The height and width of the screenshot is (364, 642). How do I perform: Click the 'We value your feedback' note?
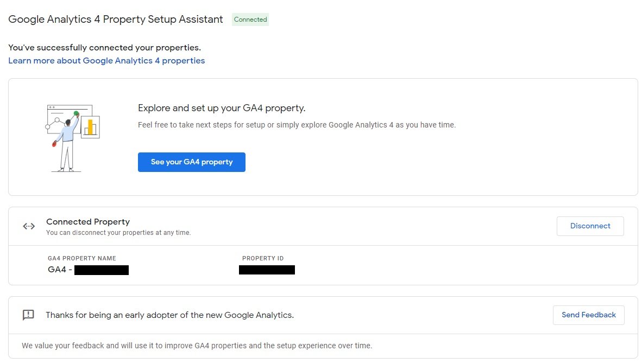tap(197, 346)
